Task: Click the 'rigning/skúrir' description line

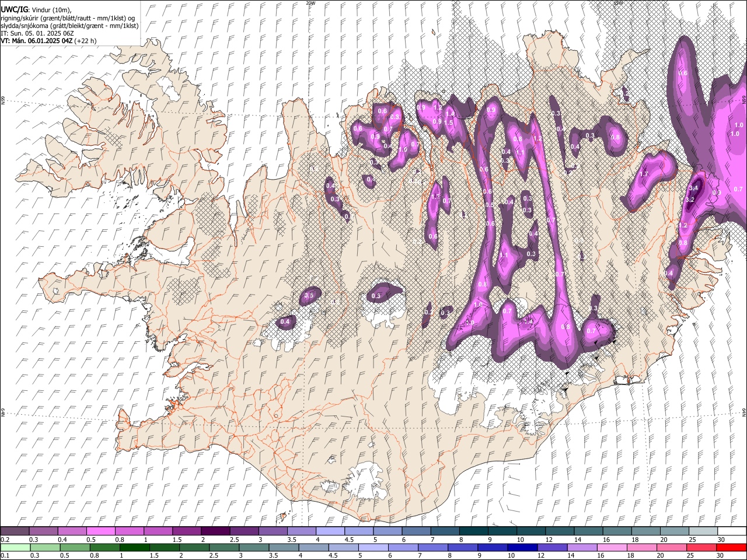Action: coord(69,17)
